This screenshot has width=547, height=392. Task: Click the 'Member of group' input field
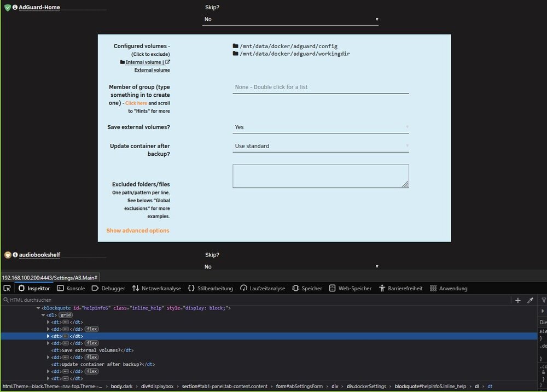pyautogui.click(x=321, y=87)
